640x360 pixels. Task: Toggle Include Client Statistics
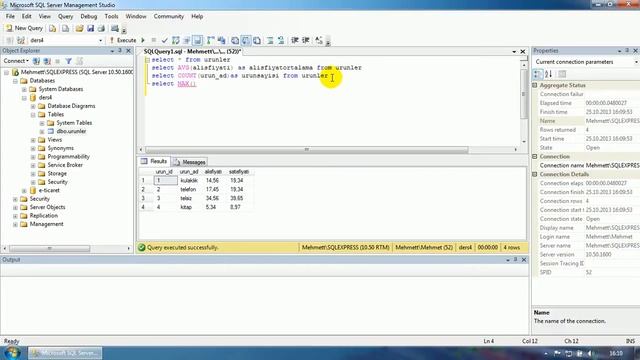(x=222, y=40)
